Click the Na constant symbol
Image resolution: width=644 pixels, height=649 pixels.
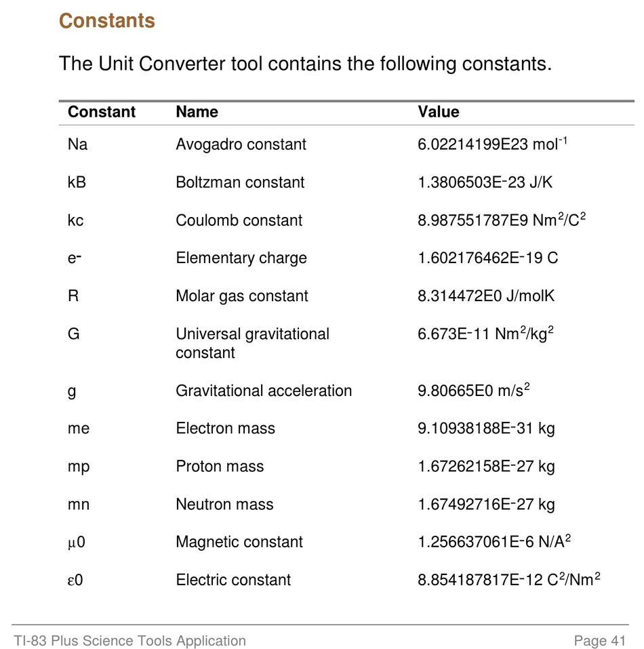[77, 144]
